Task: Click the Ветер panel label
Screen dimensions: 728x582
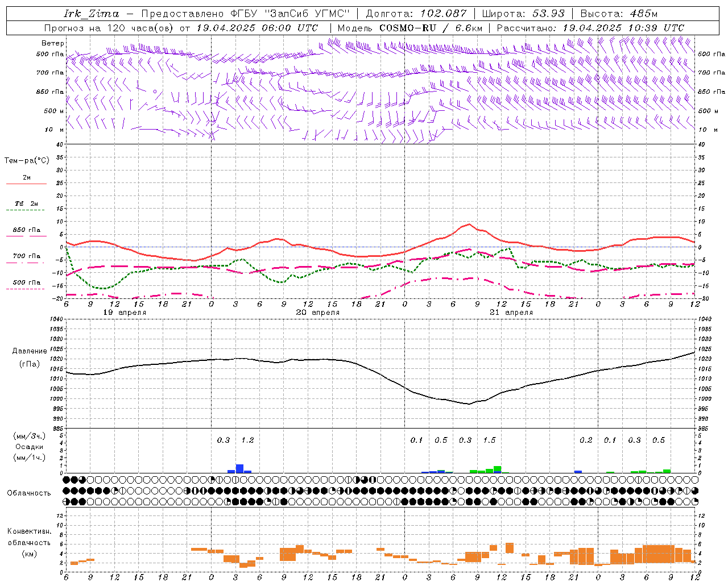Action: pos(53,43)
